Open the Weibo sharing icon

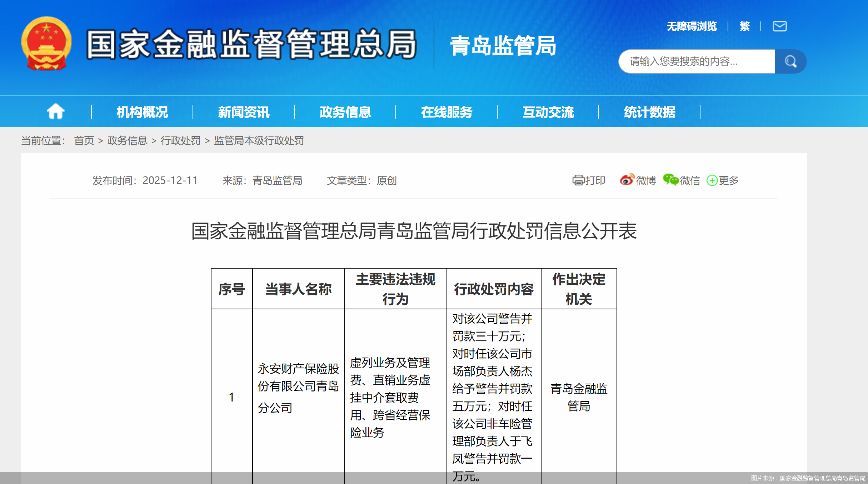[x=628, y=180]
